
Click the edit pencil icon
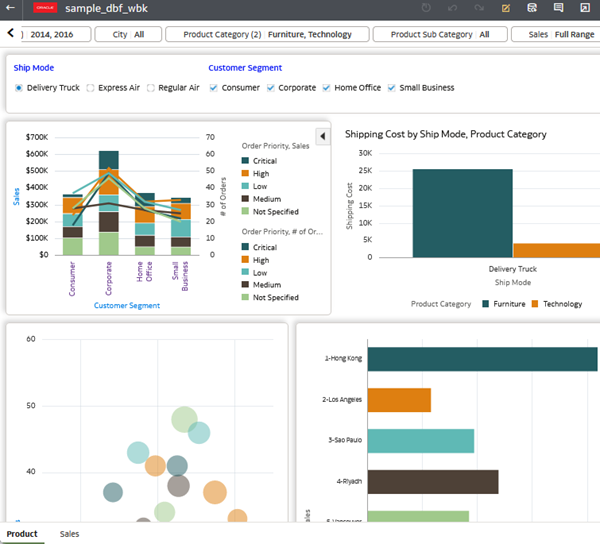[x=506, y=8]
